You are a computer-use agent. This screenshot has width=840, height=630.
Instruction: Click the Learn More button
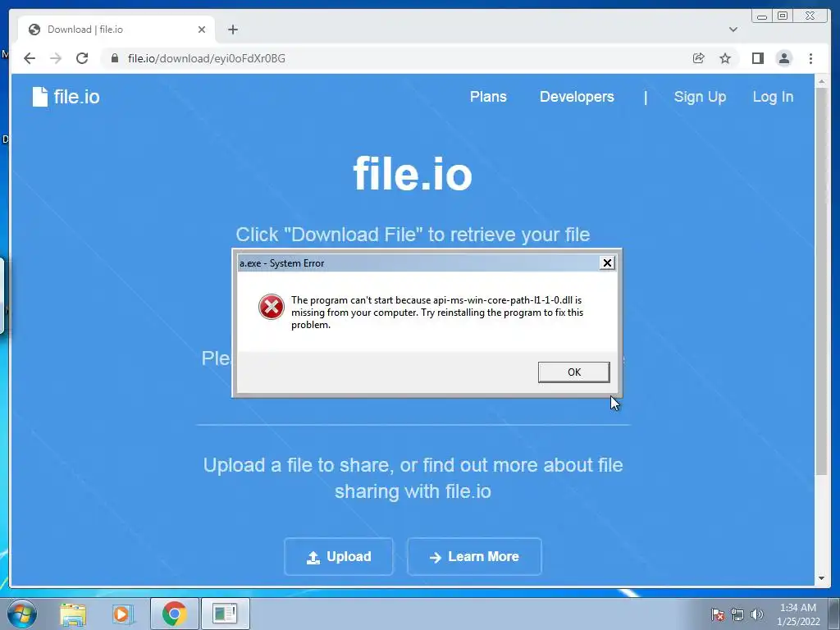(x=474, y=557)
